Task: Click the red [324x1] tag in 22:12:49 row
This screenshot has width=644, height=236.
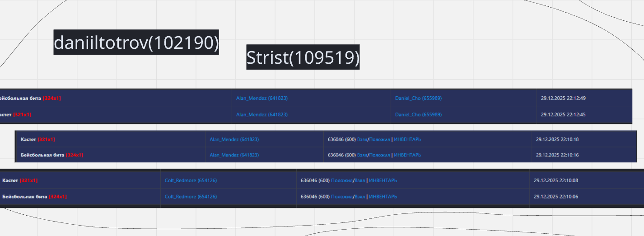Action: tap(52, 98)
